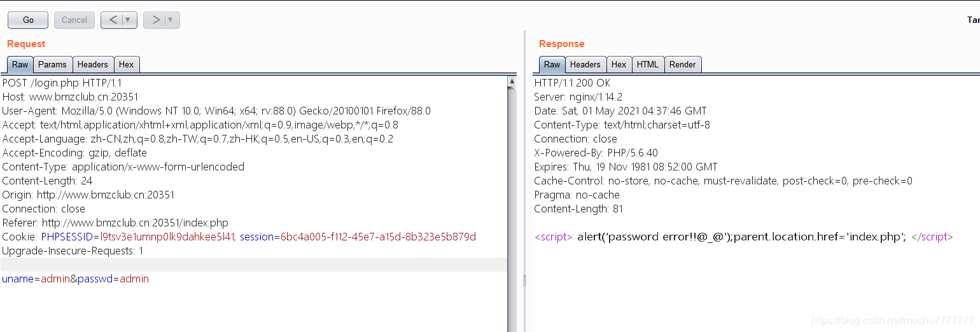This screenshot has height=332, width=980.
Task: Click the HTTP/1.1 200 OK status line
Action: (572, 83)
